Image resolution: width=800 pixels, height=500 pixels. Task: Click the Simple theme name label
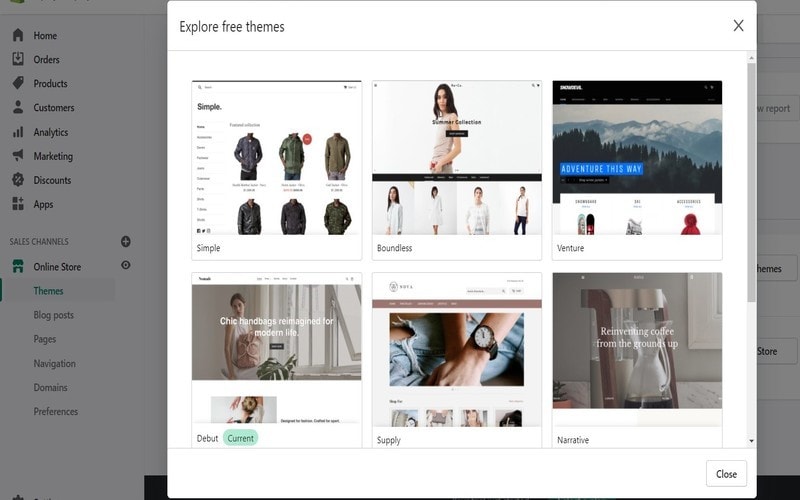pyautogui.click(x=208, y=248)
